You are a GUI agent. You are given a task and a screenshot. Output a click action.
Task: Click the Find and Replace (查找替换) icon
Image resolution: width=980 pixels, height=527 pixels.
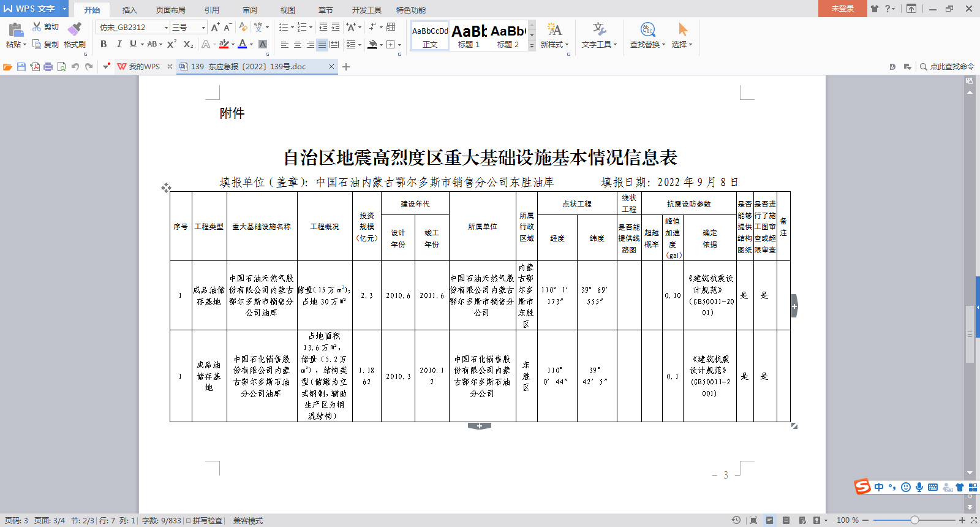click(647, 29)
